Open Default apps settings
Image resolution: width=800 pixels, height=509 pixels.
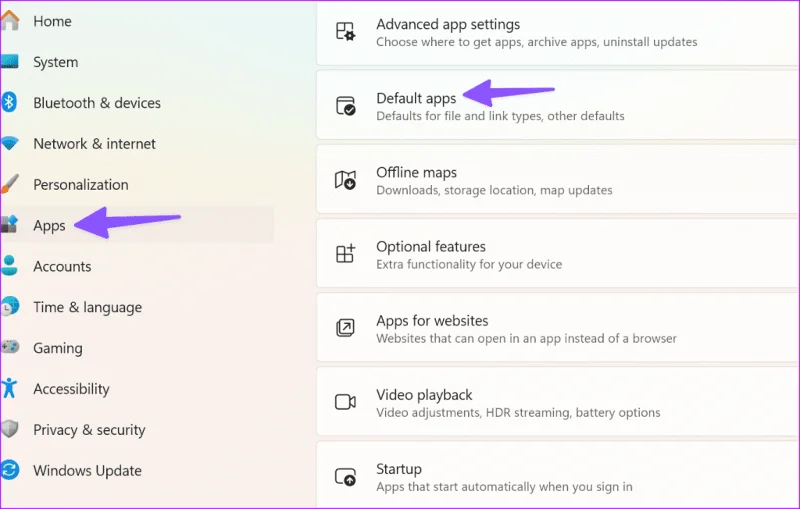[x=558, y=105]
